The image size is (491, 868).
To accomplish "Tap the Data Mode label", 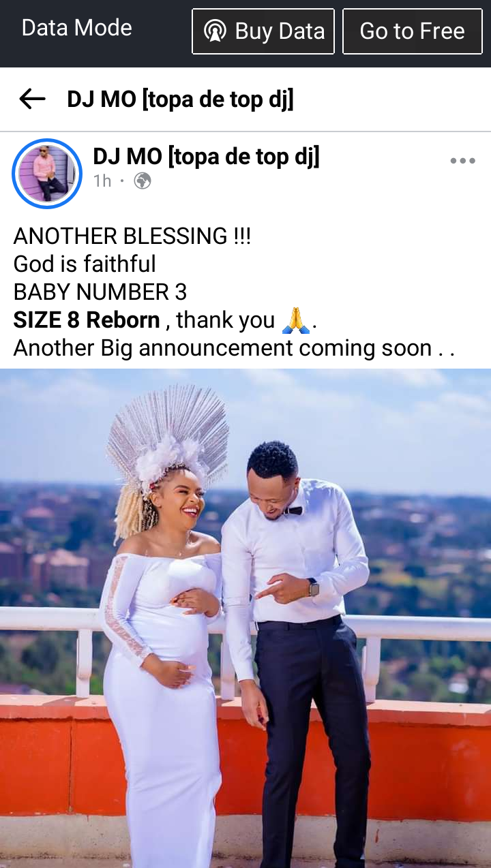I will [77, 28].
